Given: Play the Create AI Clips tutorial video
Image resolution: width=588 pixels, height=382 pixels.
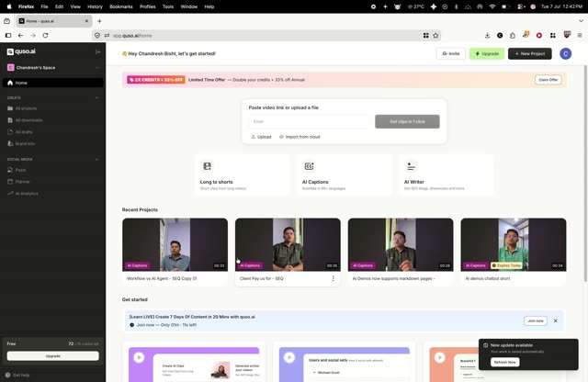Looking at the screenshot, I should point(139,357).
